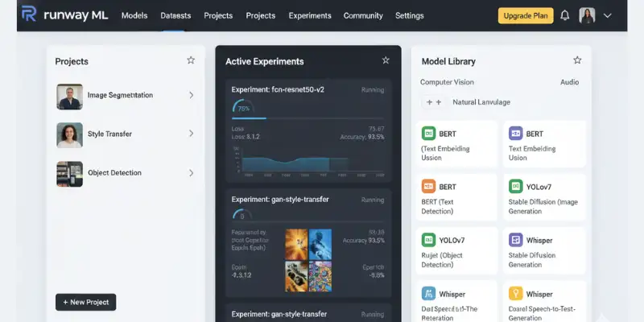Create a project with + New Project
The height and width of the screenshot is (322, 644).
86,303
